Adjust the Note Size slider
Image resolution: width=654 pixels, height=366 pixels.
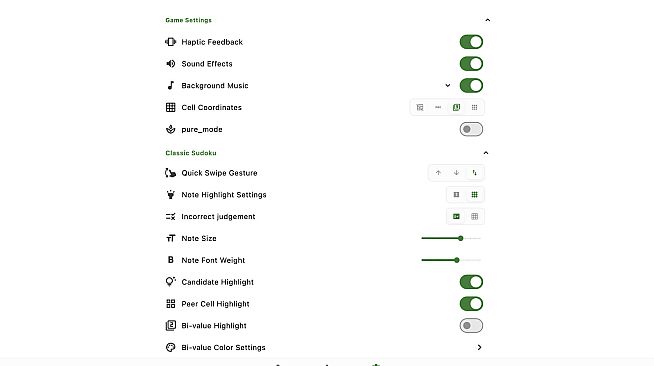451,238
